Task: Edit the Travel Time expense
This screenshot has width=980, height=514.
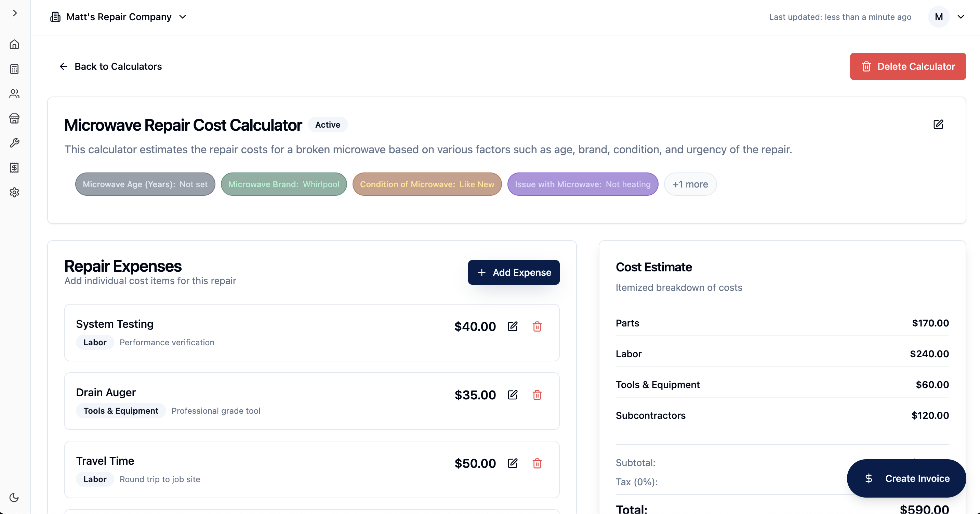Action: pyautogui.click(x=513, y=463)
